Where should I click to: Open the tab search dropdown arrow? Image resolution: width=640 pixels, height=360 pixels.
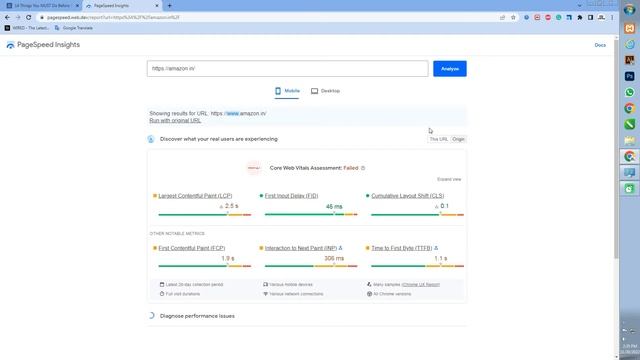pos(580,6)
